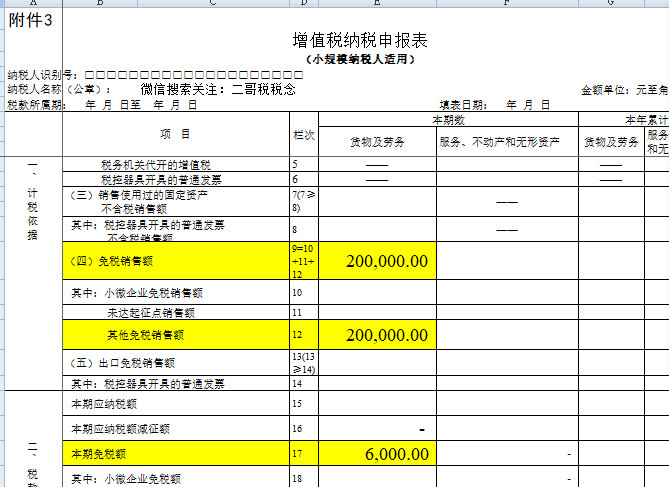
Task: Click the 栏次 cell numbered 17
Action: point(304,454)
